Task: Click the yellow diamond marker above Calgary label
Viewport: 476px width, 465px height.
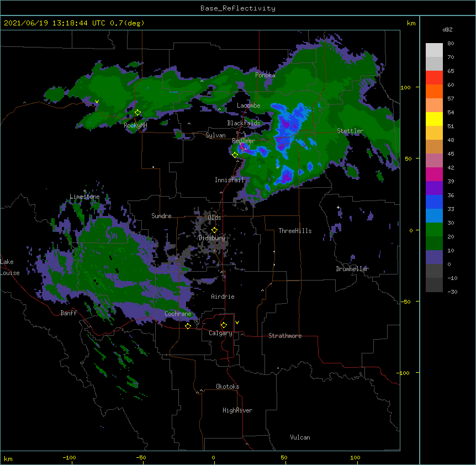Action: [x=224, y=325]
